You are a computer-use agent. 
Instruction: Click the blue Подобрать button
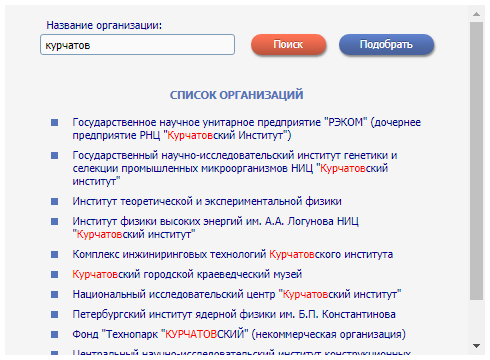(386, 44)
